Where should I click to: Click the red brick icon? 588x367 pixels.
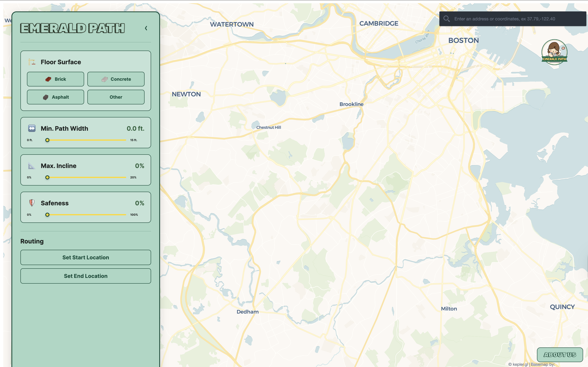[x=48, y=79]
